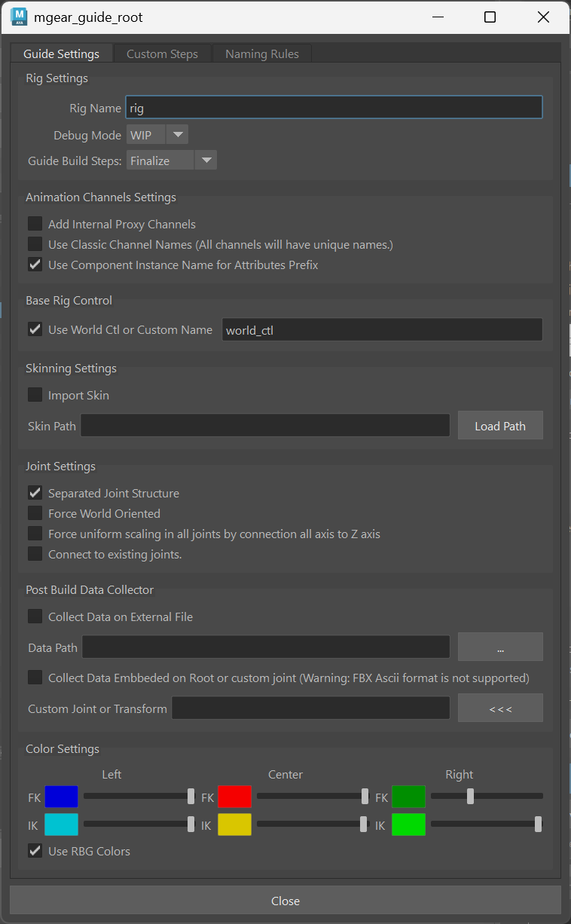The height and width of the screenshot is (924, 571).
Task: Toggle Use Classic Channel Names checkbox
Action: pyautogui.click(x=35, y=244)
